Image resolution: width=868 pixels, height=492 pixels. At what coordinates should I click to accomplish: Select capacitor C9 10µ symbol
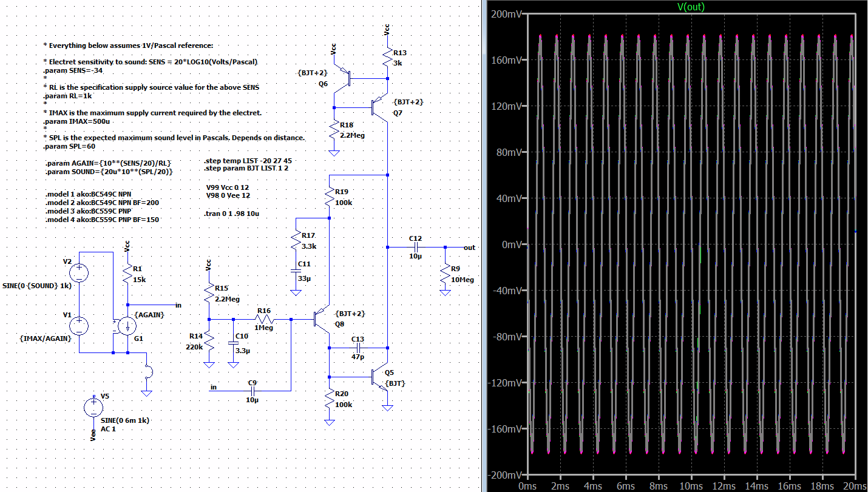253,391
